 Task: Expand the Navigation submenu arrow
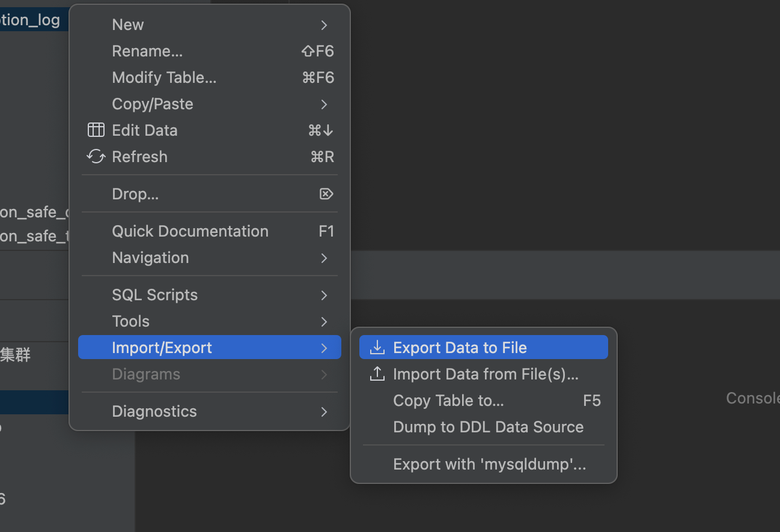coord(324,258)
